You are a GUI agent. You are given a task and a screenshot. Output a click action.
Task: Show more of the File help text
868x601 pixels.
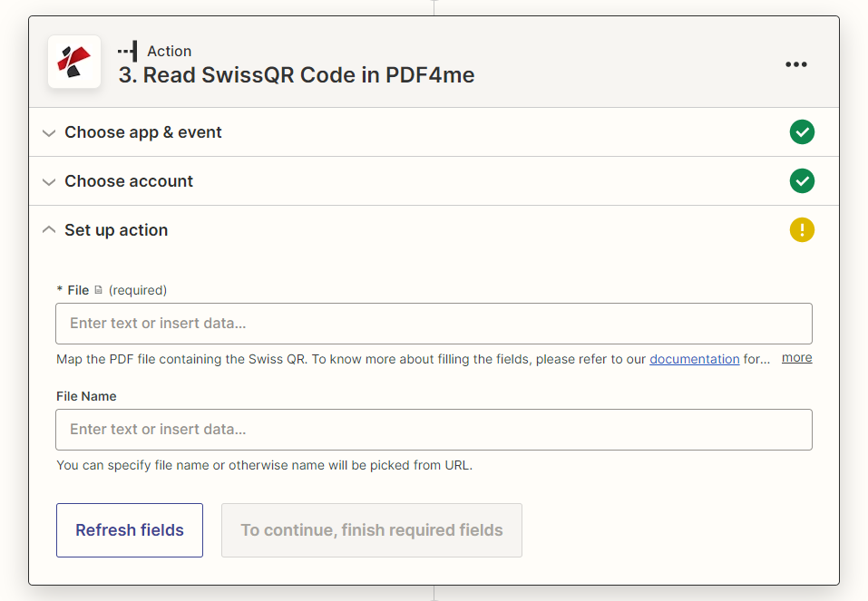click(x=796, y=357)
